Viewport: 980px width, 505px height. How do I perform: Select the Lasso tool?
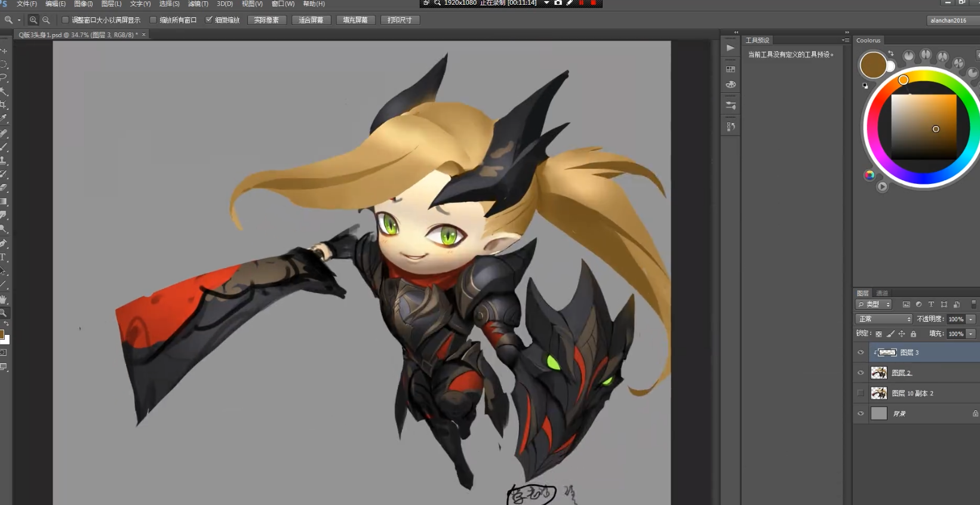4,78
